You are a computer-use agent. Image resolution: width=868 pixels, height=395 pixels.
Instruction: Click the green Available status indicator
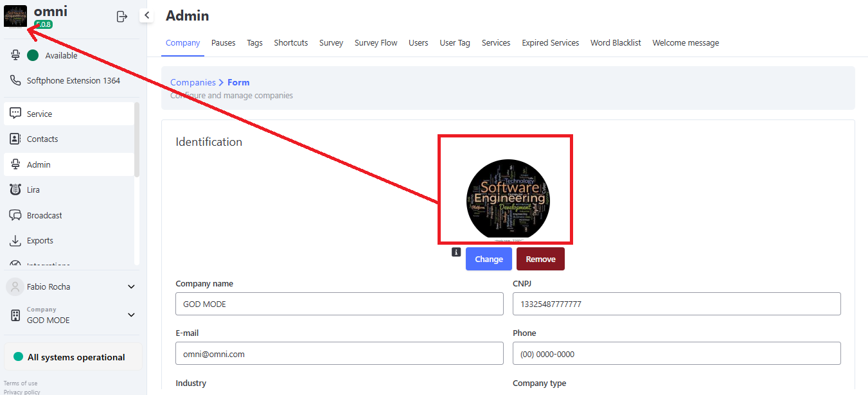pos(33,55)
